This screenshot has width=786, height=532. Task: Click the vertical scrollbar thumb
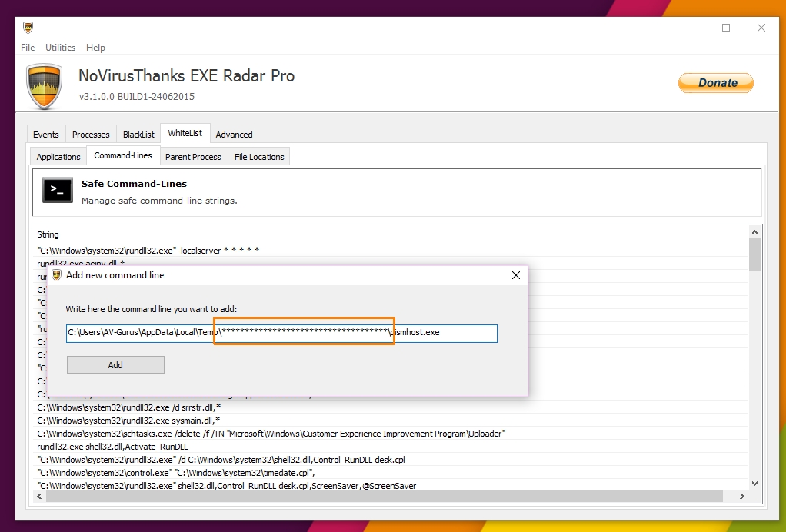[755, 255]
